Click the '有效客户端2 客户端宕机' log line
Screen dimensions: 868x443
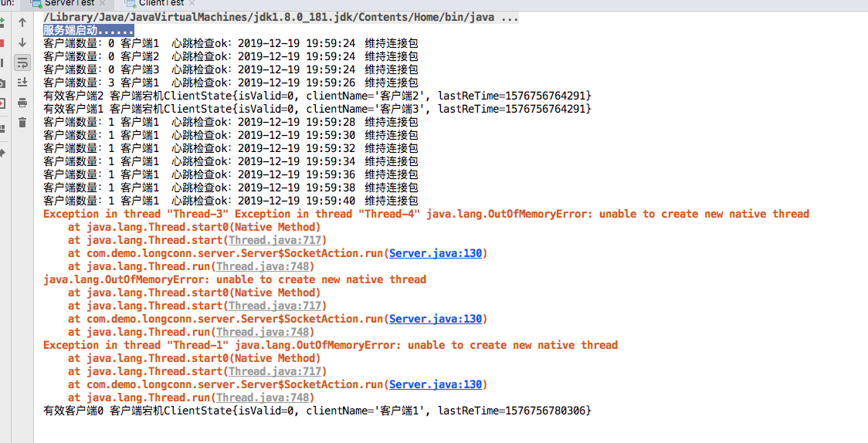click(317, 96)
